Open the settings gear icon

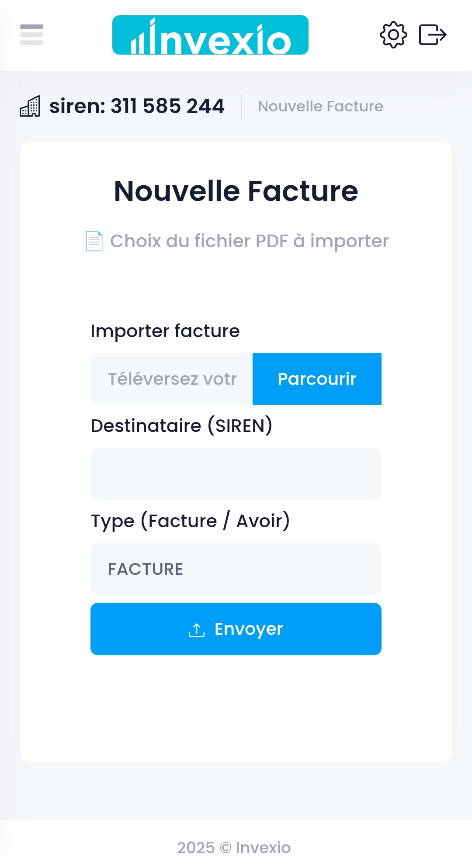click(392, 35)
